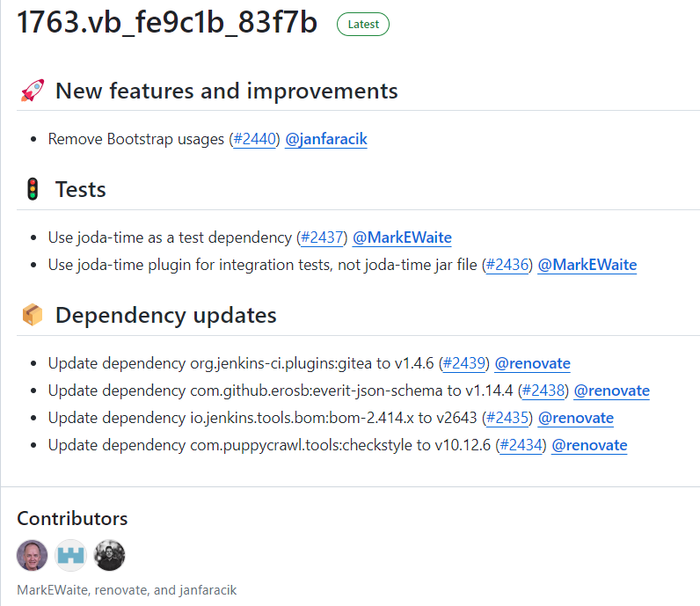The image size is (700, 606).
Task: Open pull request #2438 link
Action: pyautogui.click(x=543, y=391)
